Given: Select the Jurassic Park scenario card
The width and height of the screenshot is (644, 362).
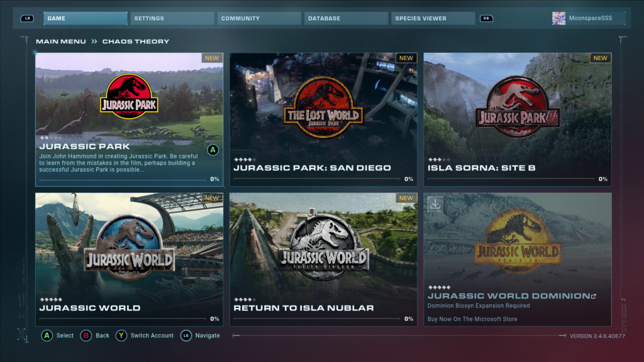Looking at the screenshot, I should pyautogui.click(x=130, y=119).
